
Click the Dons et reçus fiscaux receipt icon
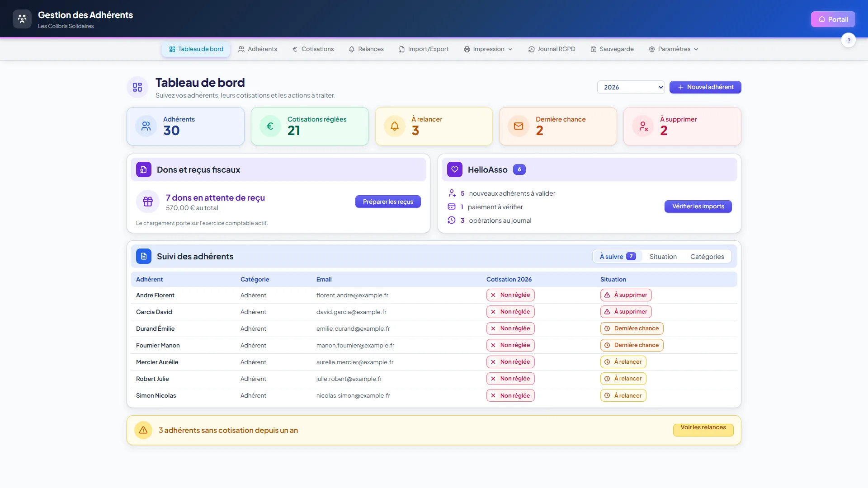click(x=144, y=169)
